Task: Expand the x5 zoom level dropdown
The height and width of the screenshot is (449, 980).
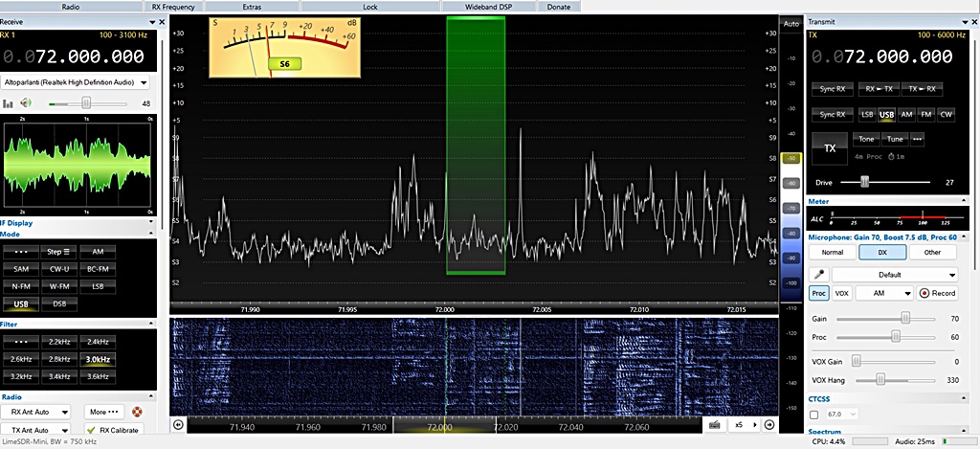Action: pos(744,424)
